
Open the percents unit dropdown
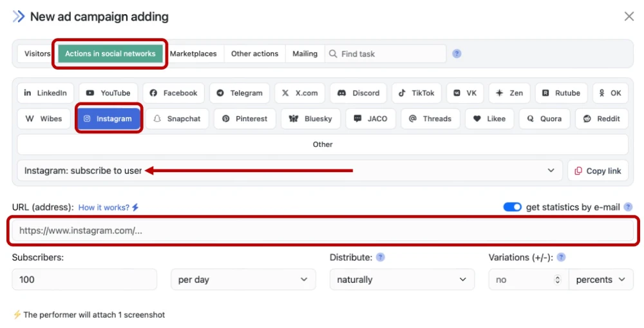[600, 280]
